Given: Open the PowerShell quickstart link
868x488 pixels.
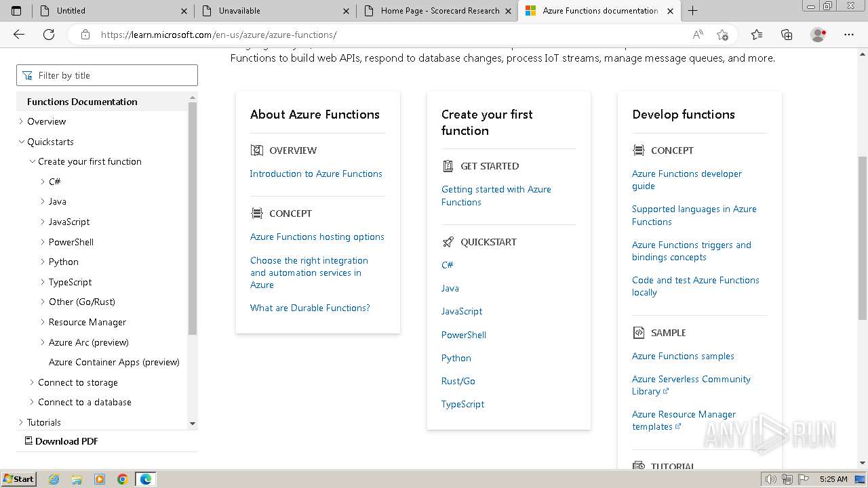Looking at the screenshot, I should point(464,335).
